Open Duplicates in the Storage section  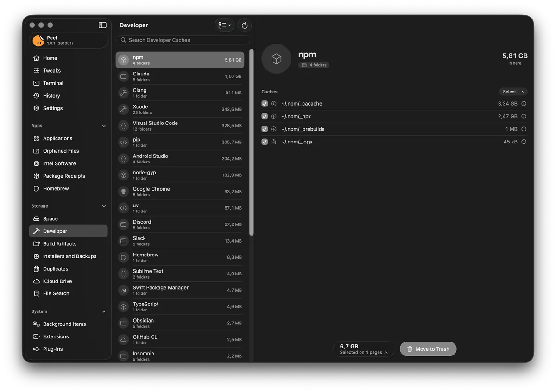coord(69,269)
